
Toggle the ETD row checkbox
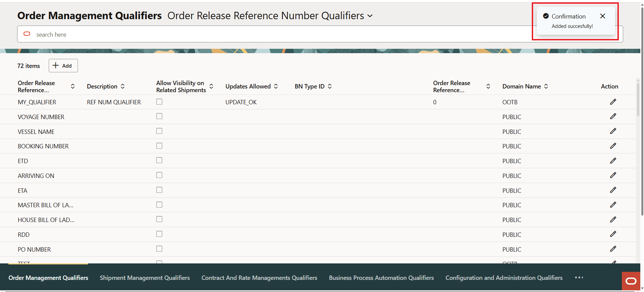tap(159, 160)
